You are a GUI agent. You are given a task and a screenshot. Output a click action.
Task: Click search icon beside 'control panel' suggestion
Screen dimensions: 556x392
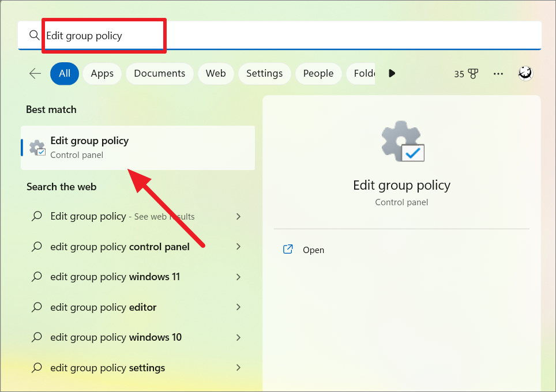(36, 247)
